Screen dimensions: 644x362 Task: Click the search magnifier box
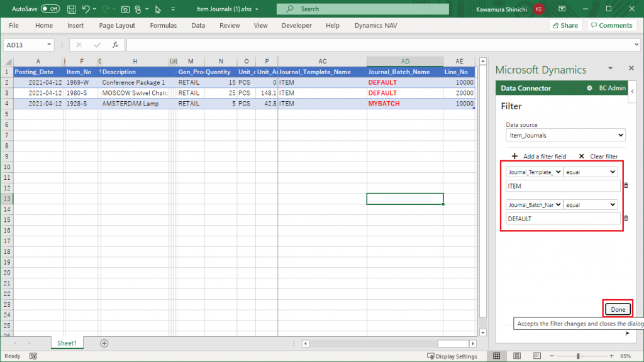(x=363, y=9)
